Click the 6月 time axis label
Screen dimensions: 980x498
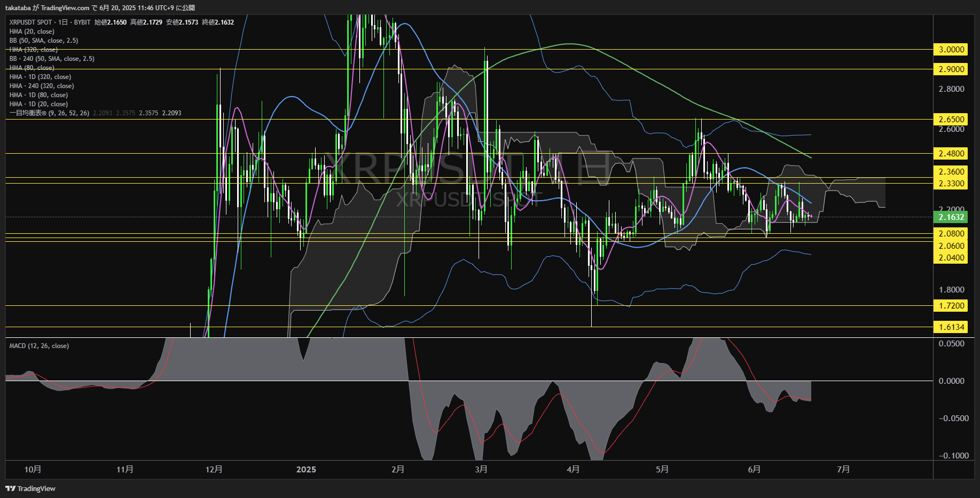coord(754,469)
